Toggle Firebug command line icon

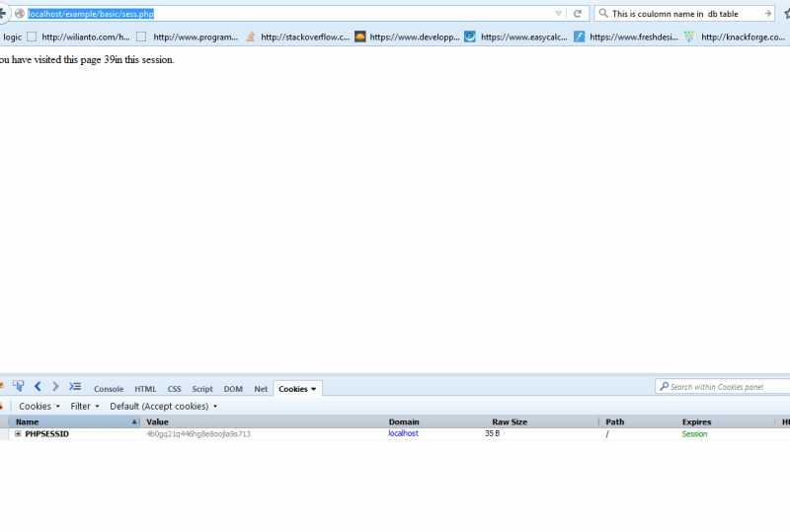pos(75,386)
